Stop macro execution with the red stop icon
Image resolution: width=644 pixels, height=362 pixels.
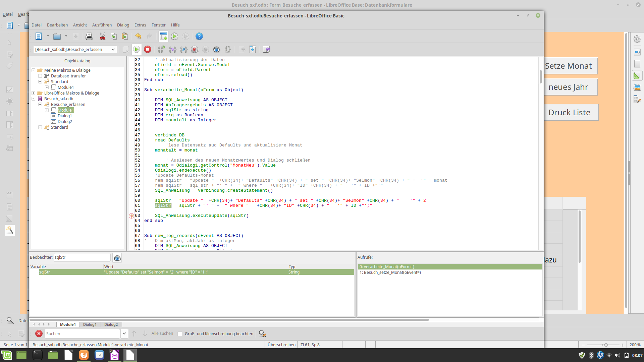click(148, 50)
